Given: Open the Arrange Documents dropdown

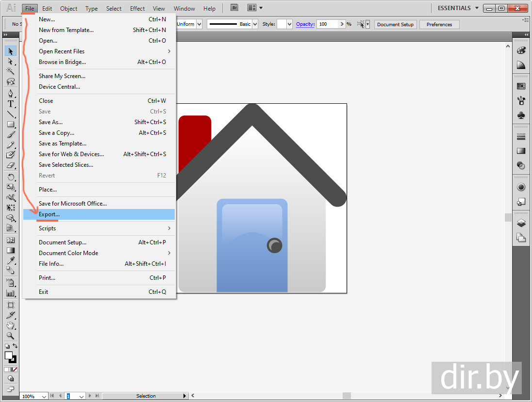Looking at the screenshot, I should pyautogui.click(x=255, y=8).
